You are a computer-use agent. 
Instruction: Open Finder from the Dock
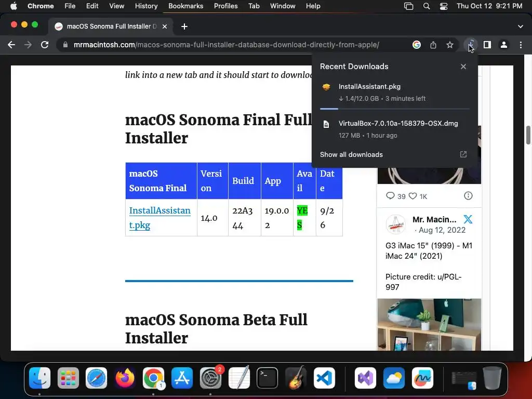39,378
